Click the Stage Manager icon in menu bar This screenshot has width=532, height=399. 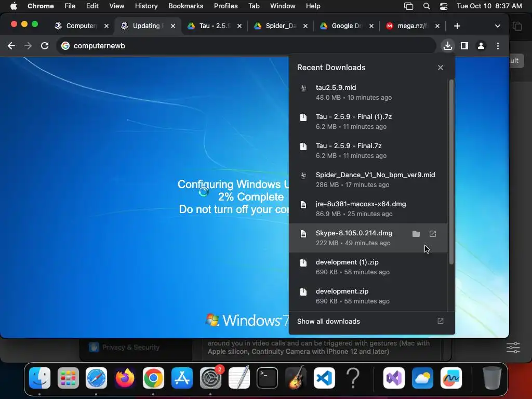click(x=408, y=6)
